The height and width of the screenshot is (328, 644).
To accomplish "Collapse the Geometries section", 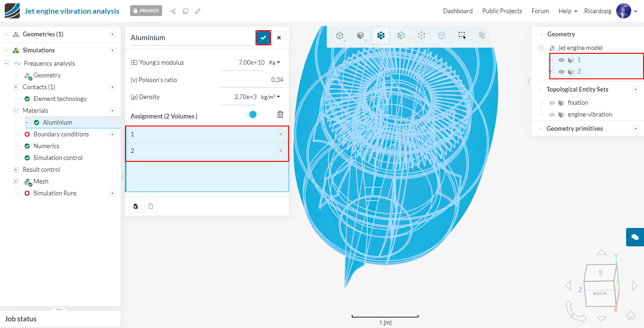I will click(6, 34).
